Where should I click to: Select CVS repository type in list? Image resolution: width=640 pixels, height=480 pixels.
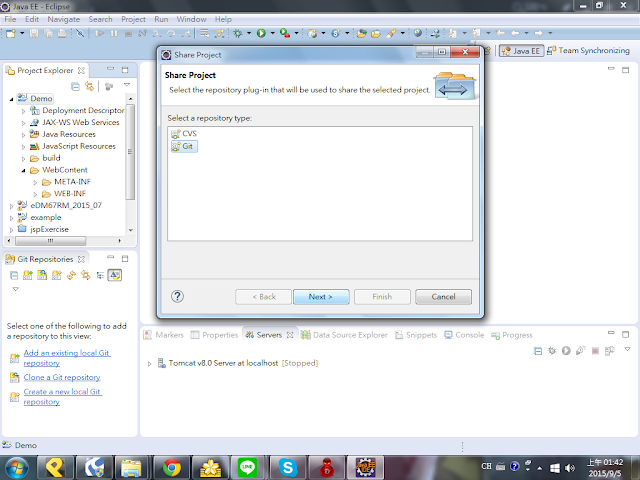184,133
